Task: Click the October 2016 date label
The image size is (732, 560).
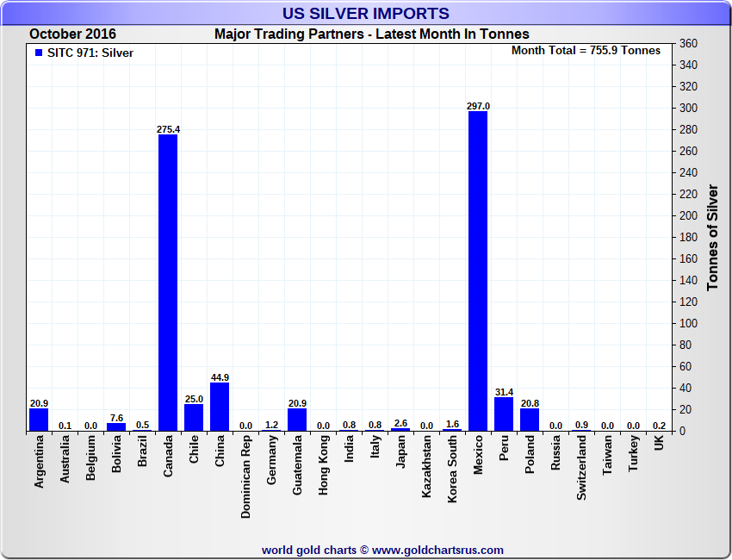Action: click(72, 34)
